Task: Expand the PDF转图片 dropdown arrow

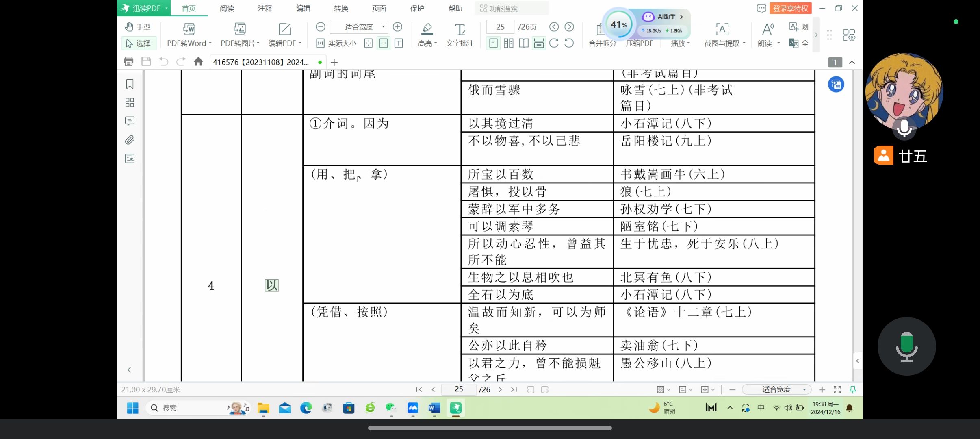Action: 258,43
